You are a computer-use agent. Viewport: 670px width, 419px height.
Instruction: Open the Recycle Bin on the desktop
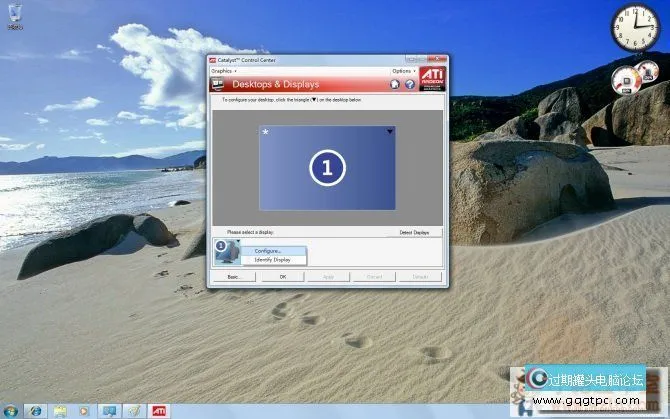click(15, 18)
